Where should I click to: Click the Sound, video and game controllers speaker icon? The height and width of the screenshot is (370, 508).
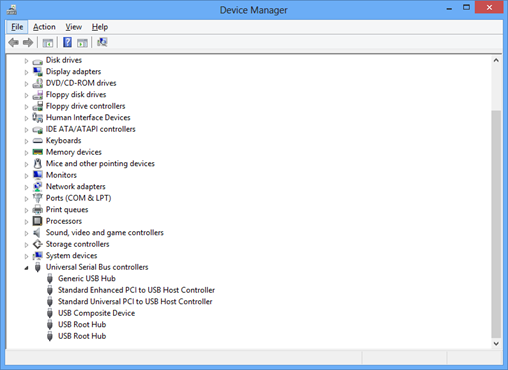(x=37, y=233)
